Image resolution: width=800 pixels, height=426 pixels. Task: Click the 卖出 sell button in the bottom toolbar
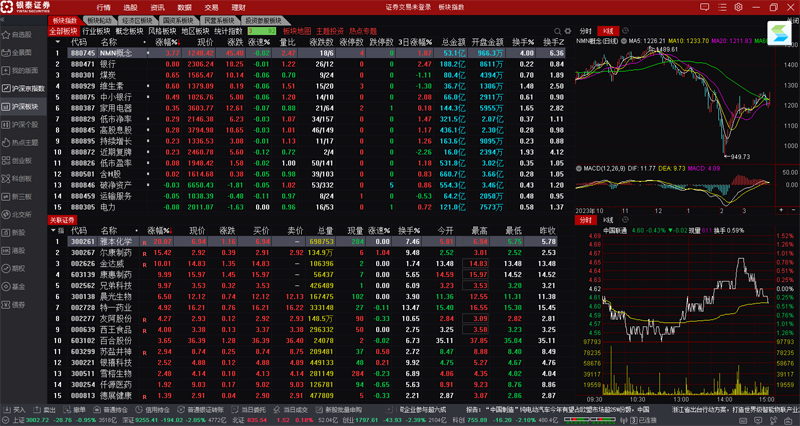45,410
